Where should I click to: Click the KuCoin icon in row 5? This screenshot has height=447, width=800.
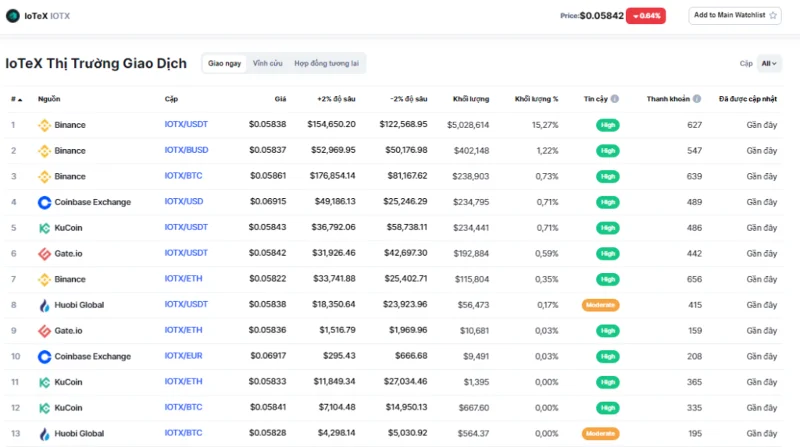(44, 228)
